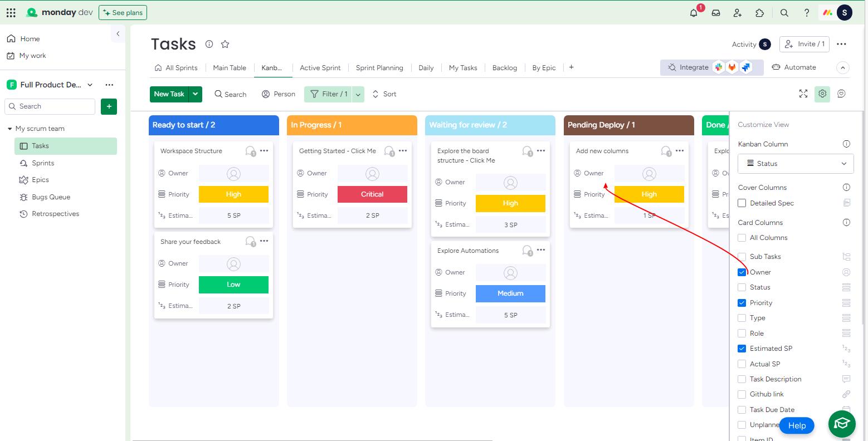This screenshot has width=868, height=441.
Task: Switch to Backlog tab
Action: (x=505, y=67)
